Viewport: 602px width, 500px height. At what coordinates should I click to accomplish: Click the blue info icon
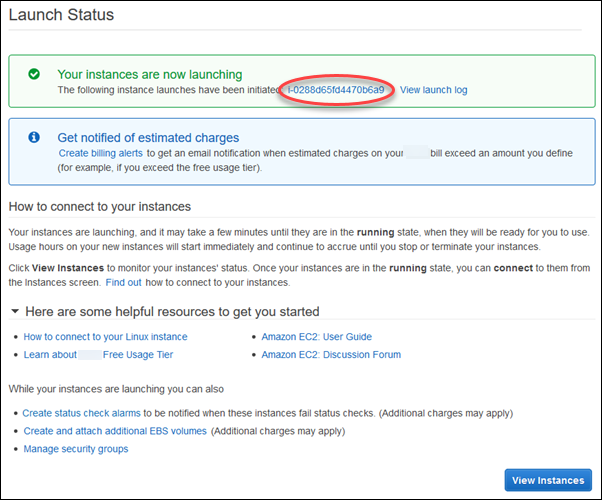tap(34, 137)
